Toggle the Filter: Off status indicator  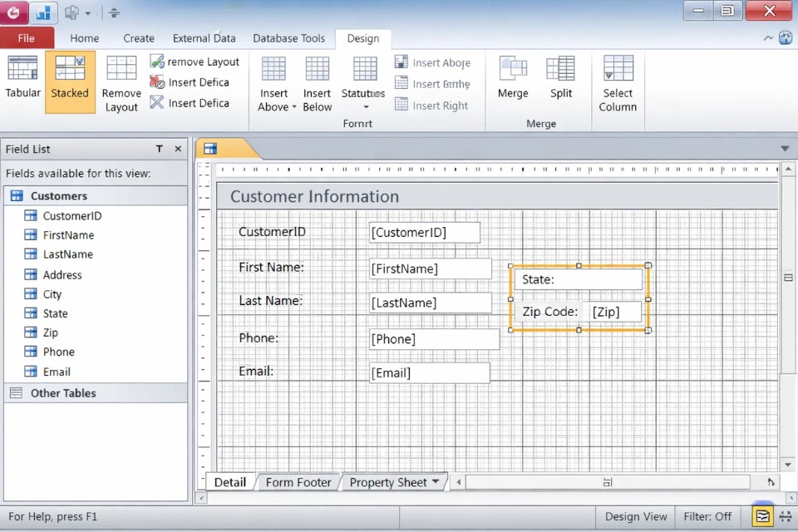coord(707,516)
